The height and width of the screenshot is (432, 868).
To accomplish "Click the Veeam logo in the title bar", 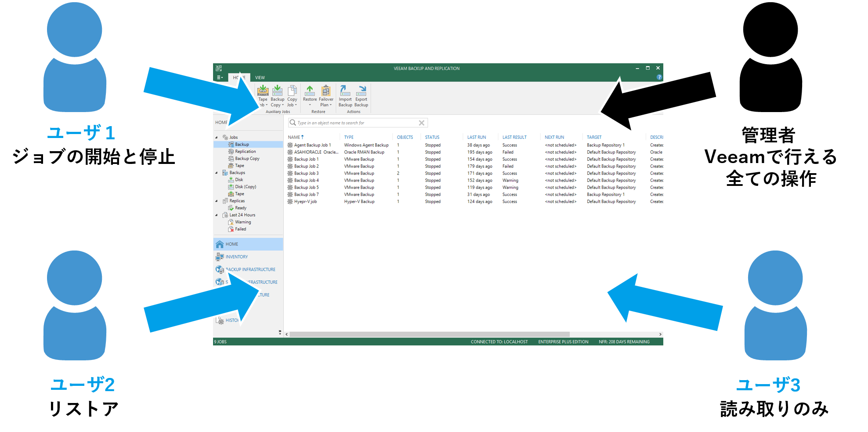I will click(219, 68).
